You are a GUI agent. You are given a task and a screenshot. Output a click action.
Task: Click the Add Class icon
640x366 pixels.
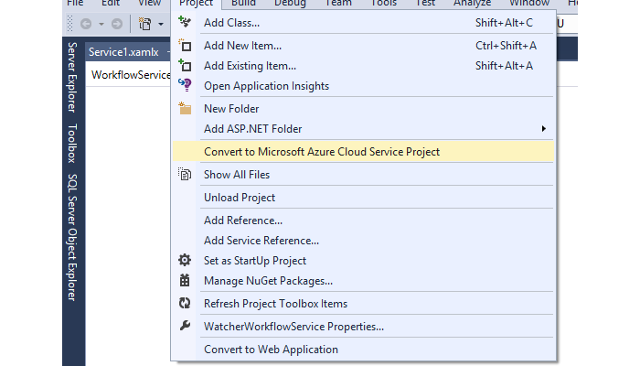click(x=184, y=22)
